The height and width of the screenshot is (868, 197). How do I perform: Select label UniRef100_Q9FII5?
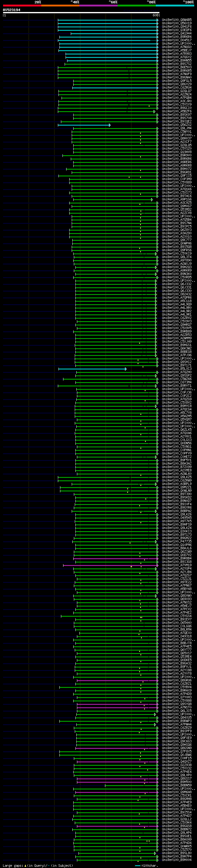click(x=177, y=176)
